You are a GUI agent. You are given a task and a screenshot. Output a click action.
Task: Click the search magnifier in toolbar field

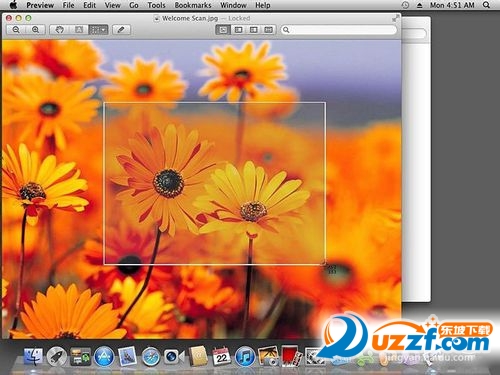pyautogui.click(x=286, y=30)
